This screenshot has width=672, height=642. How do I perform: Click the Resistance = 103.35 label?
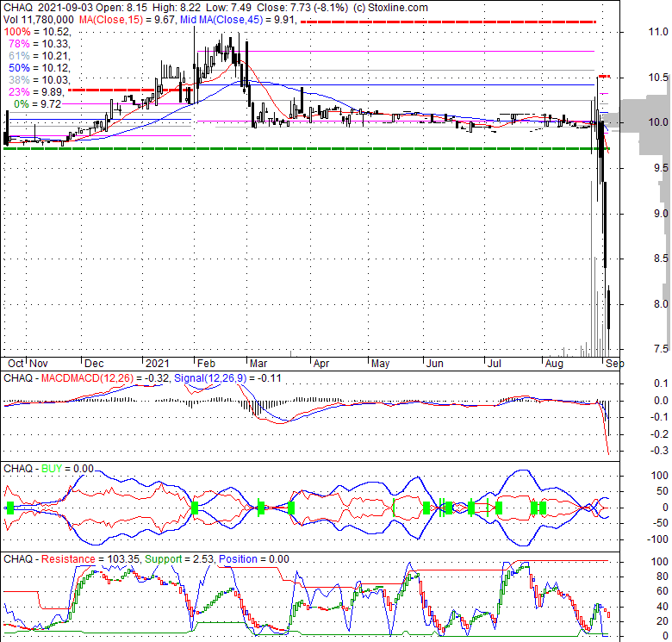tap(90, 559)
